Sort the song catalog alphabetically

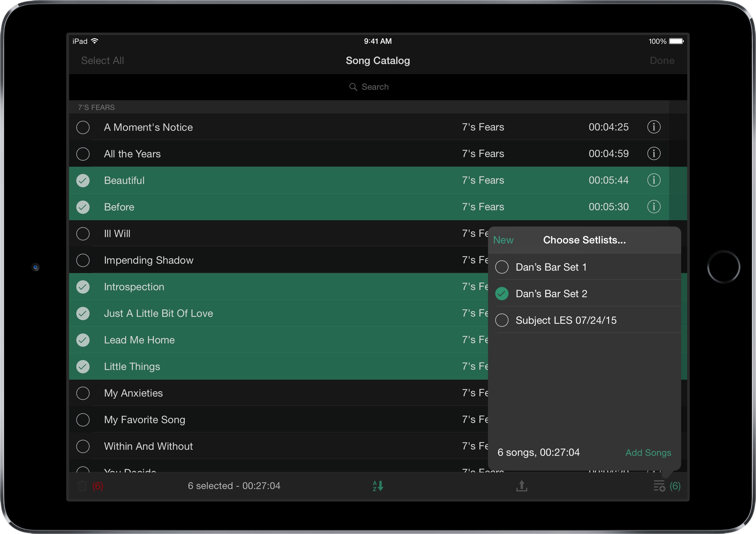tap(378, 486)
